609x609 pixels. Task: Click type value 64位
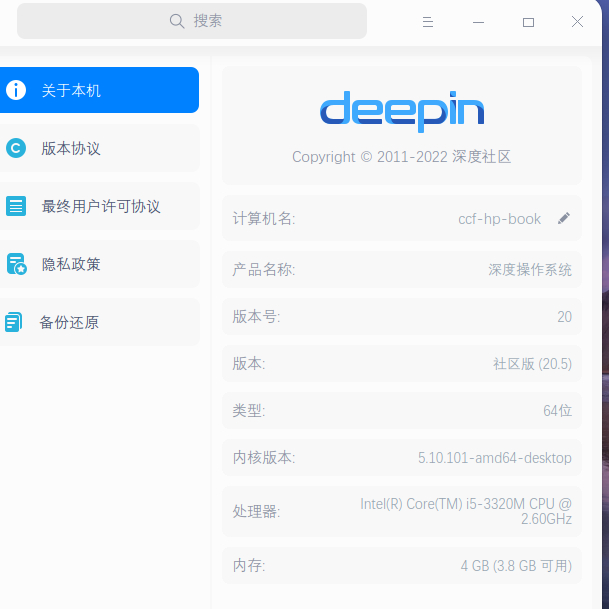557,411
